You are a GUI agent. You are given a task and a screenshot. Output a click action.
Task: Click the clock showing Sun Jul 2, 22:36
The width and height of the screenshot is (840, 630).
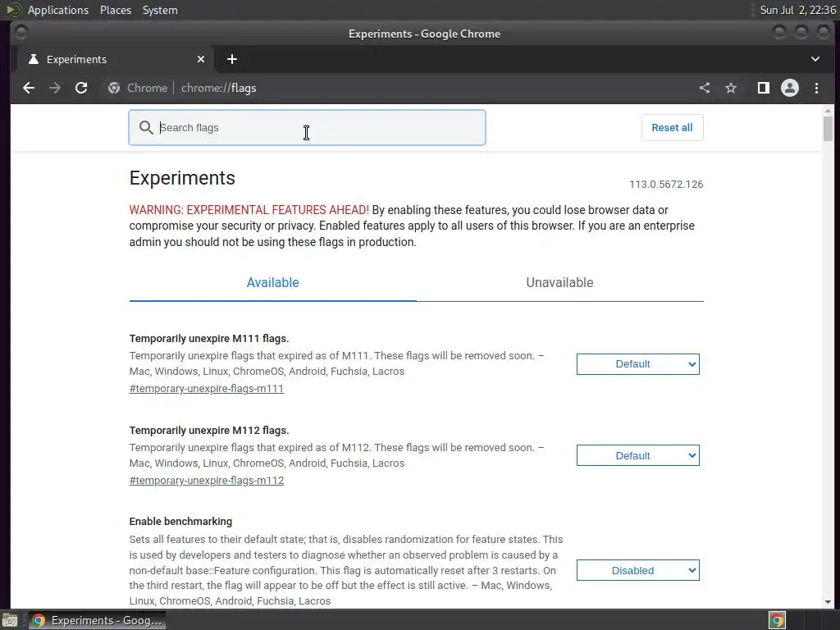[797, 10]
